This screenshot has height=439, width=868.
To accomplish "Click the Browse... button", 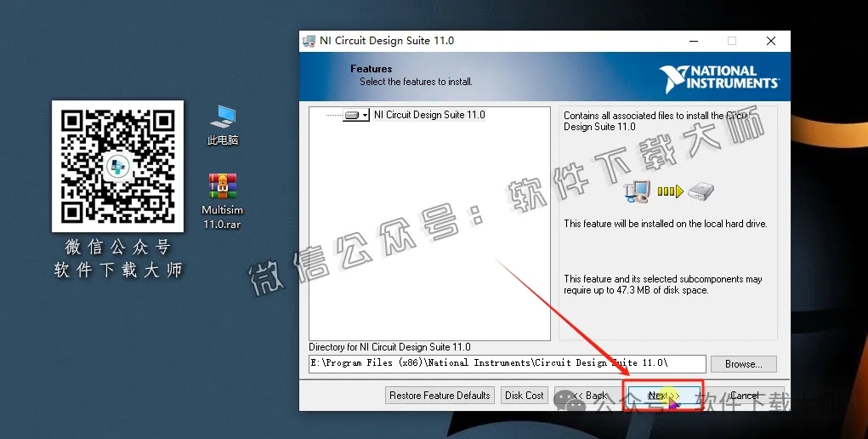I will click(743, 364).
